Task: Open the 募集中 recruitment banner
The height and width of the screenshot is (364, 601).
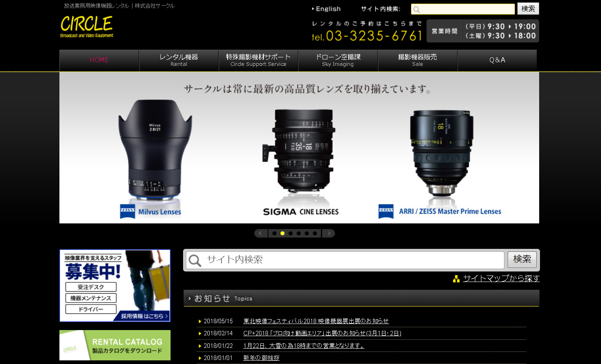Action: 115,286
